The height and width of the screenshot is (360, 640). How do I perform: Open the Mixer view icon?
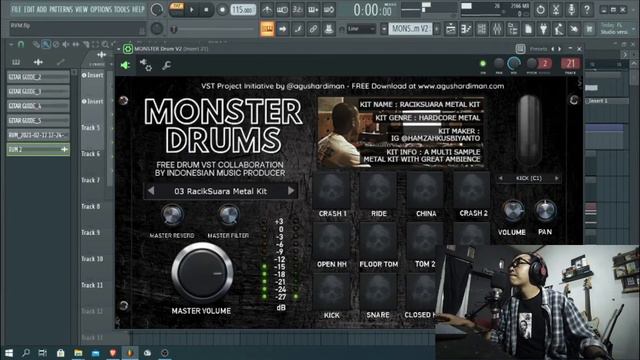click(497, 29)
